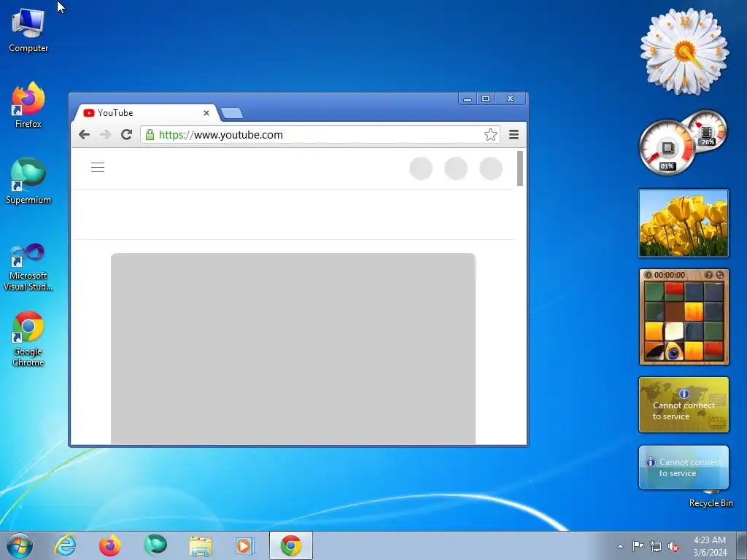Screen dimensions: 747x560
Task: Click the last round placeholder on YouTube header
Action: point(491,168)
